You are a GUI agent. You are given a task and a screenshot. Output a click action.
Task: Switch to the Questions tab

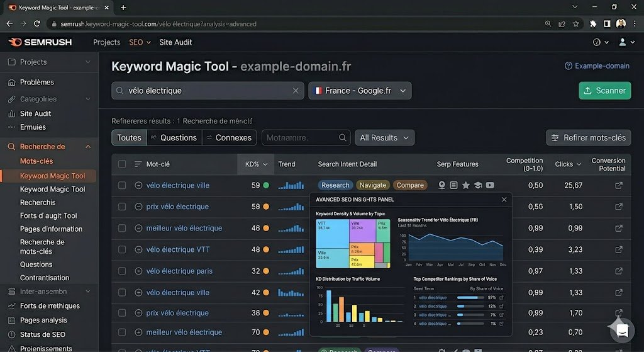(174, 138)
